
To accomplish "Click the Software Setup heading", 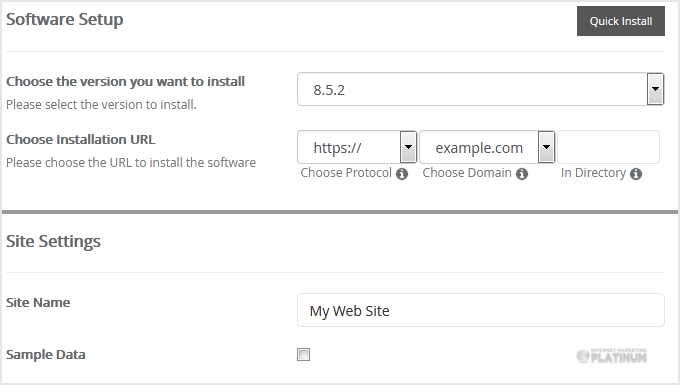I will [x=65, y=20].
